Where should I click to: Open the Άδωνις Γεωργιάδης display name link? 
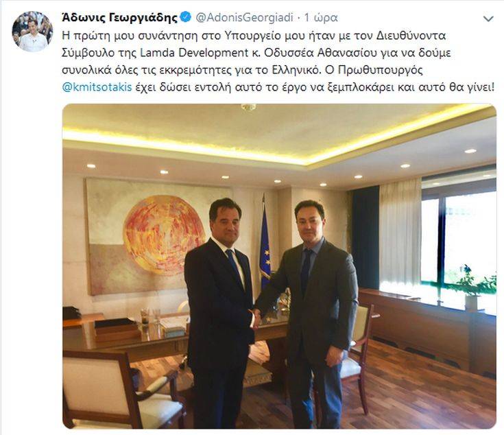[x=119, y=17]
